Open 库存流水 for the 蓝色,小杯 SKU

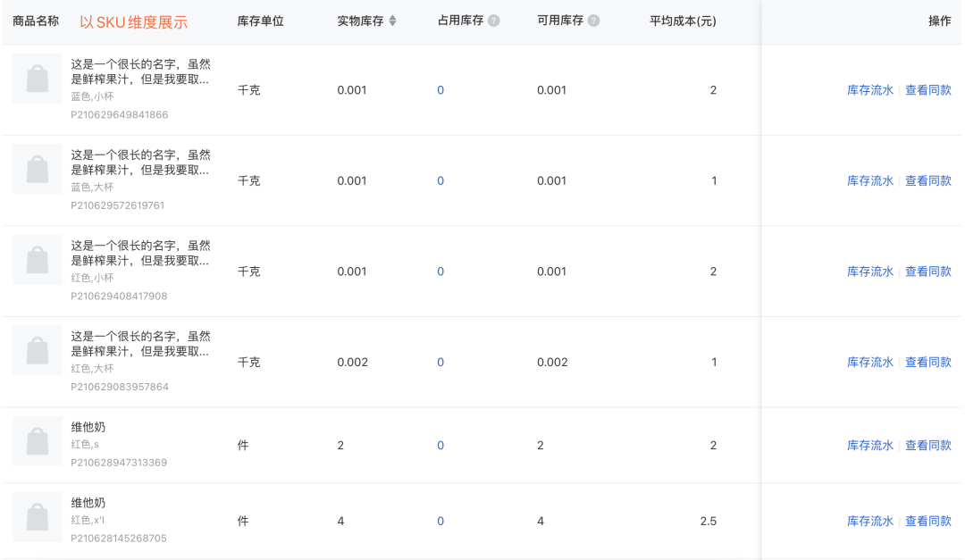(868, 89)
